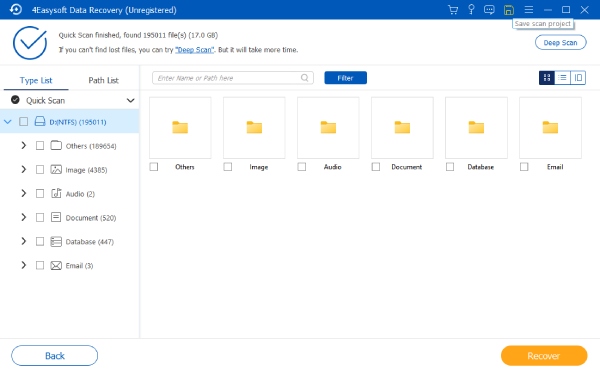Screen dimensions: 600x376
Task: Click the Deep Scan button
Action: click(x=561, y=42)
